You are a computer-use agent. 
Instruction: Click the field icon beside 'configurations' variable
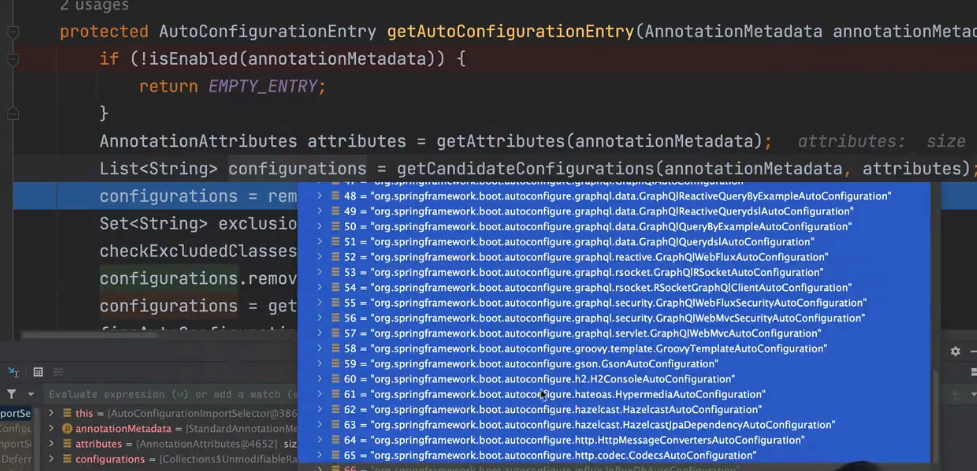[67, 460]
